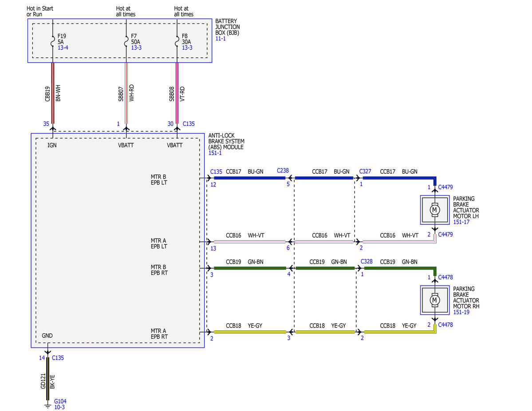Viewport: 532px width, 411px height.
Task: Select the BN-WH wire color label
Action: click(58, 93)
